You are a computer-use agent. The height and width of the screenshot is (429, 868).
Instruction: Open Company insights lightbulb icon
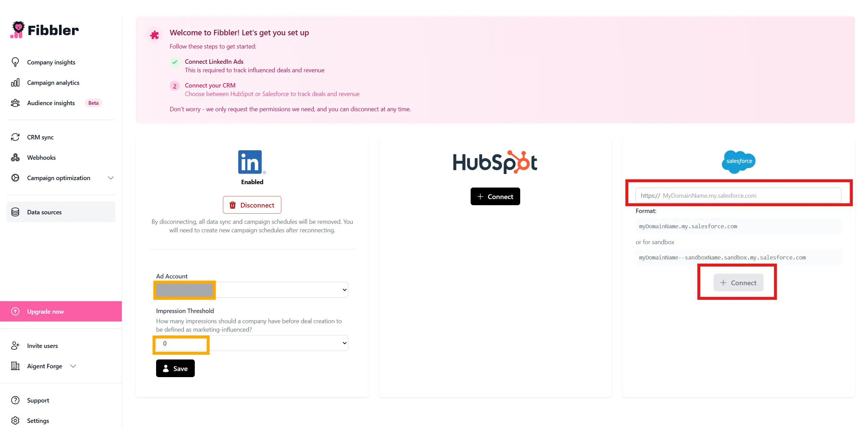15,62
